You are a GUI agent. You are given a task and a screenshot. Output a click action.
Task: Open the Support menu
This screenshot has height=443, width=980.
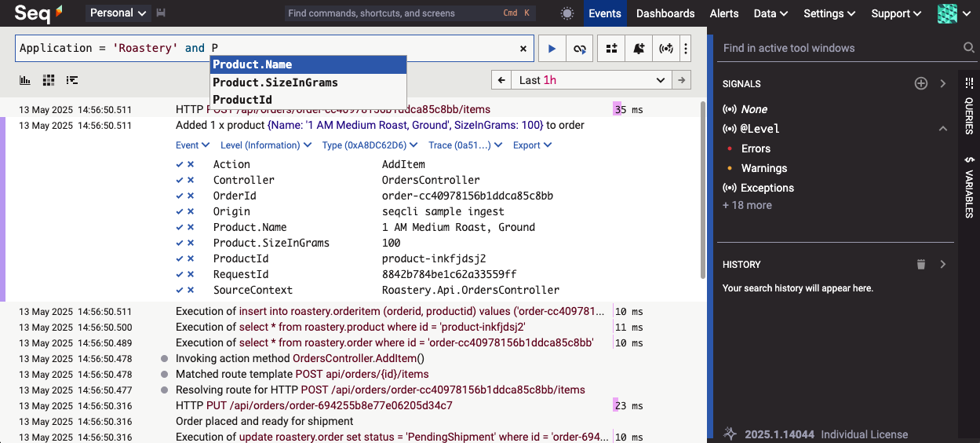[x=896, y=13]
